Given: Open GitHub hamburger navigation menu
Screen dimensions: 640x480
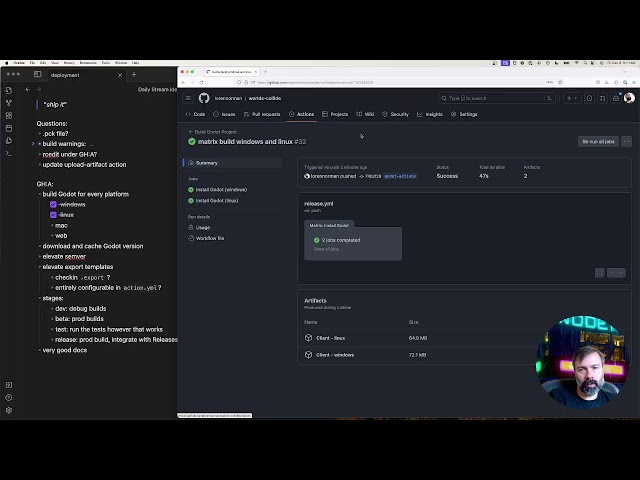Looking at the screenshot, I should click(188, 98).
